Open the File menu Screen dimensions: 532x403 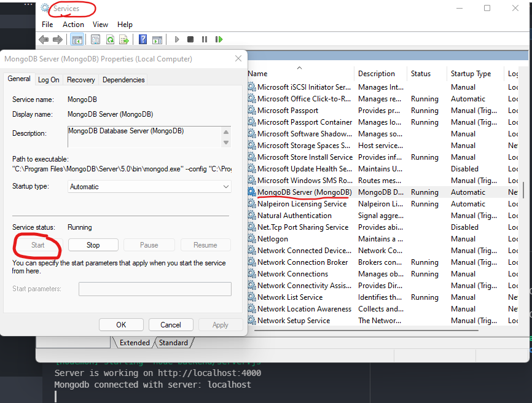[x=47, y=25]
